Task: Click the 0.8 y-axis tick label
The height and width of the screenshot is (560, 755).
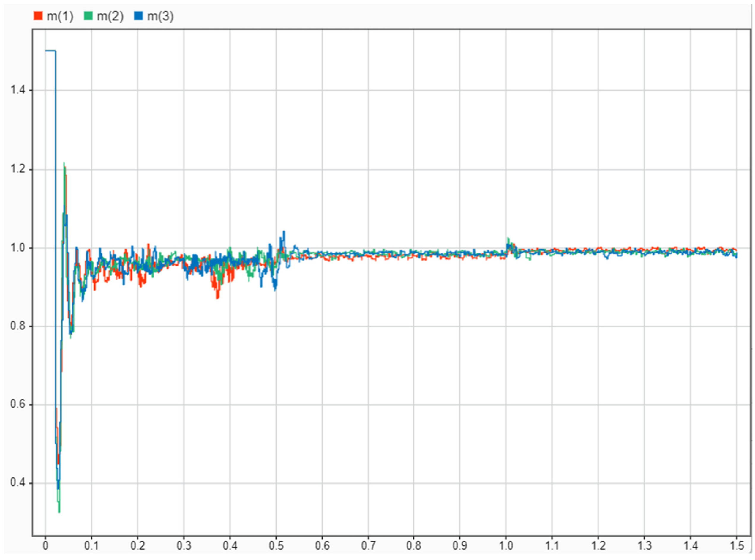Action: click(x=17, y=326)
